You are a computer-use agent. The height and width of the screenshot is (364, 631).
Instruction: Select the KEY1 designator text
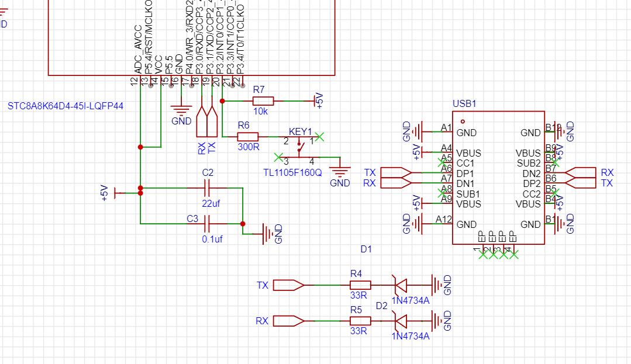(x=300, y=132)
